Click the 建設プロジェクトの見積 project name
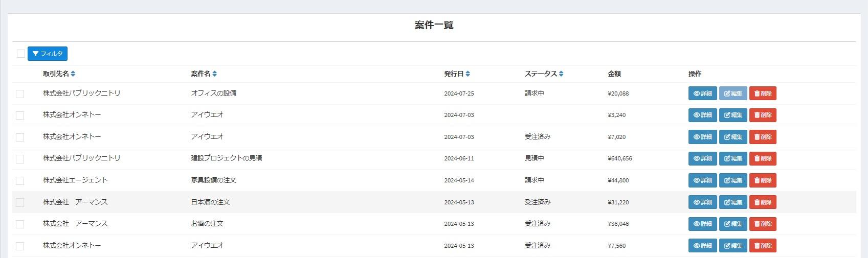The height and width of the screenshot is (258, 868). 227,158
